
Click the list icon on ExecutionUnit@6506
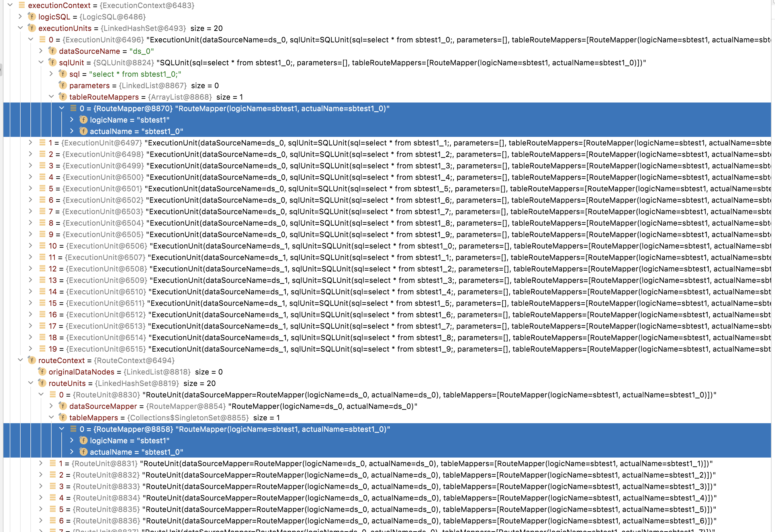pyautogui.click(x=42, y=246)
